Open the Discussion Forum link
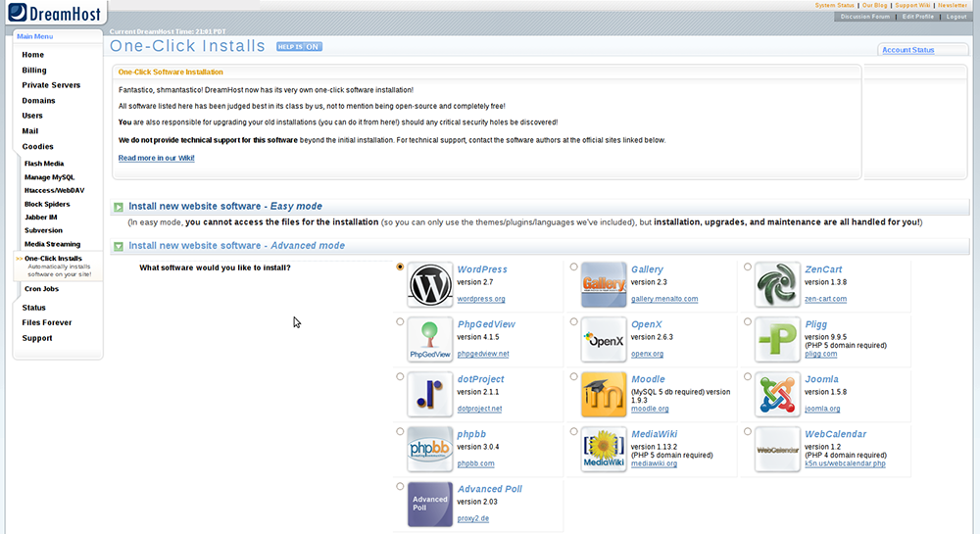The width and height of the screenshot is (980, 534). tap(865, 17)
